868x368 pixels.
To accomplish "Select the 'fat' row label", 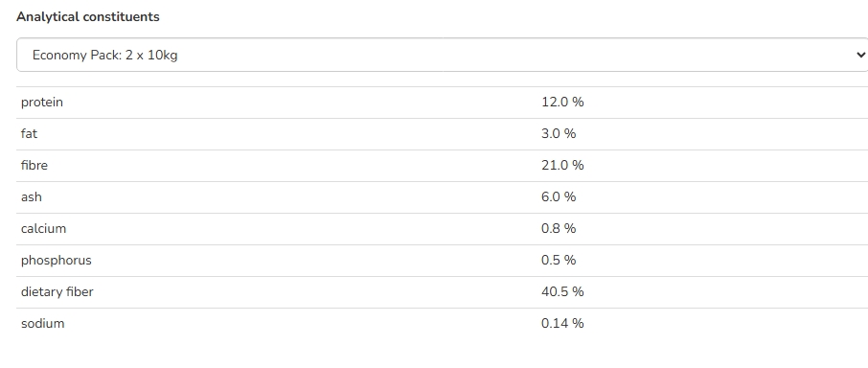I will click(30, 134).
